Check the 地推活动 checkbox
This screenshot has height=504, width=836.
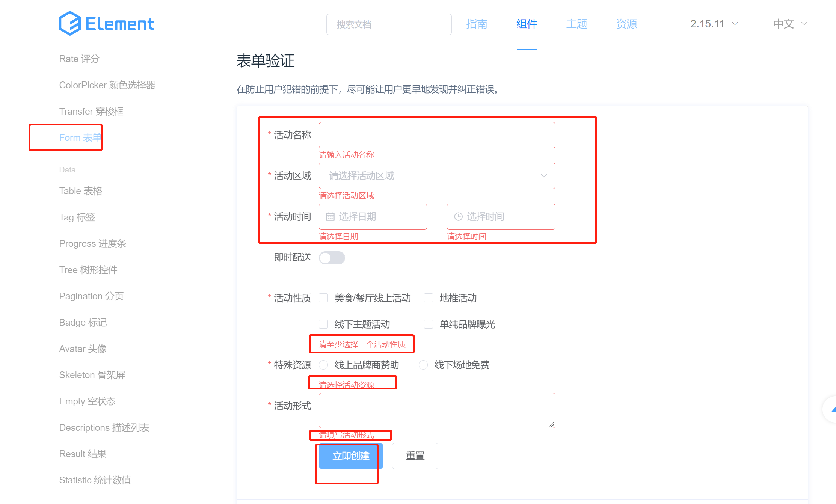(x=429, y=298)
